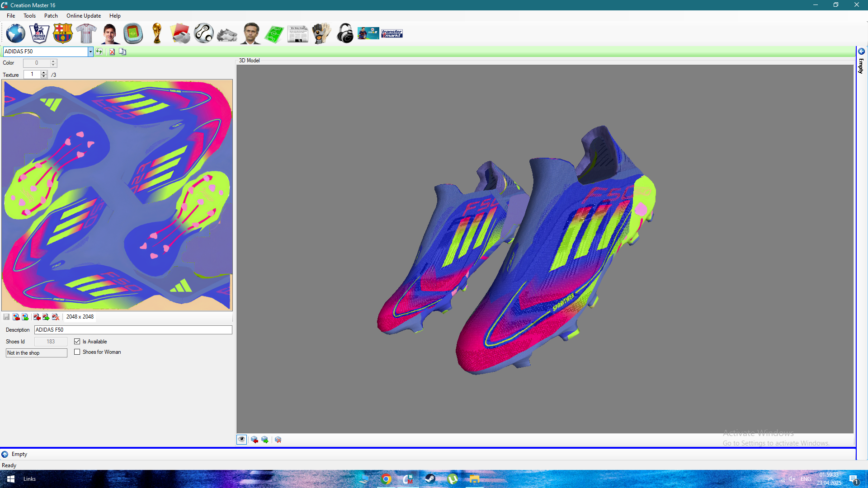Click the shoe texture preview image
This screenshot has width=868, height=488.
point(117,195)
